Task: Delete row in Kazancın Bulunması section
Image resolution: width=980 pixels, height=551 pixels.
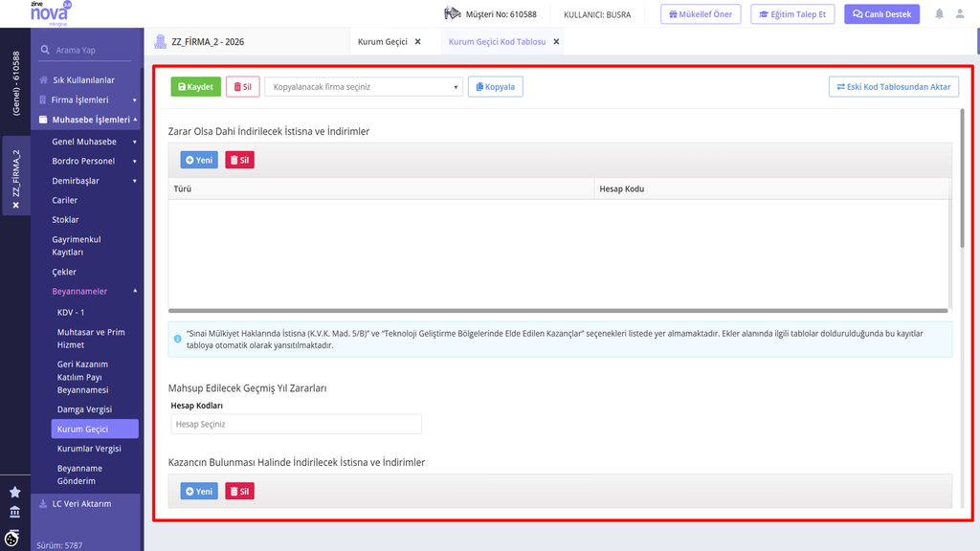Action: tap(239, 491)
